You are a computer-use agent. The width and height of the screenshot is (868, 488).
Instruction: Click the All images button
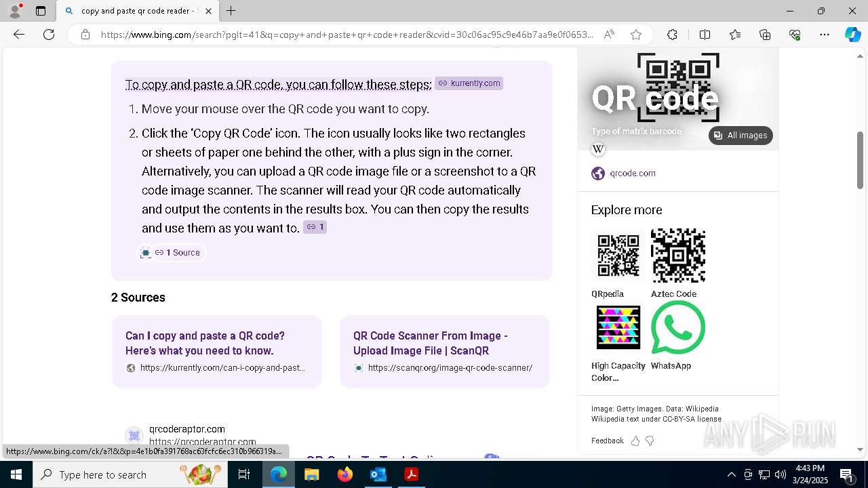(x=741, y=136)
